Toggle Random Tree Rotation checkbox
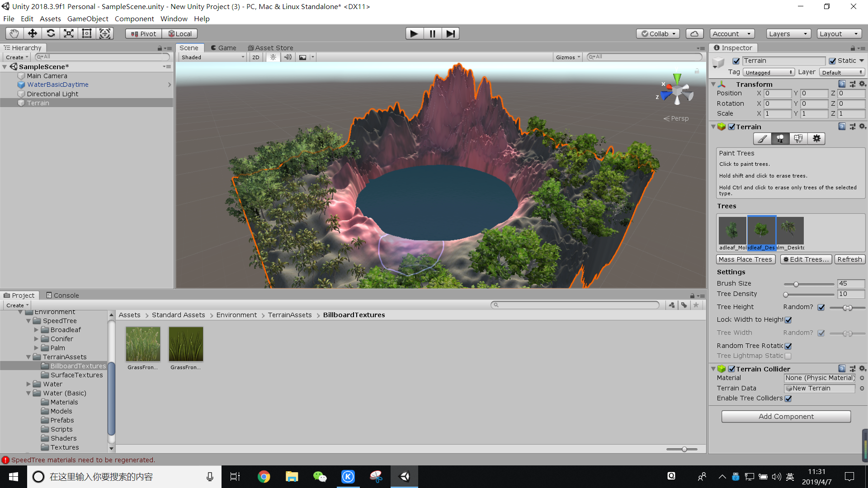Viewport: 868px width, 488px height. (788, 346)
